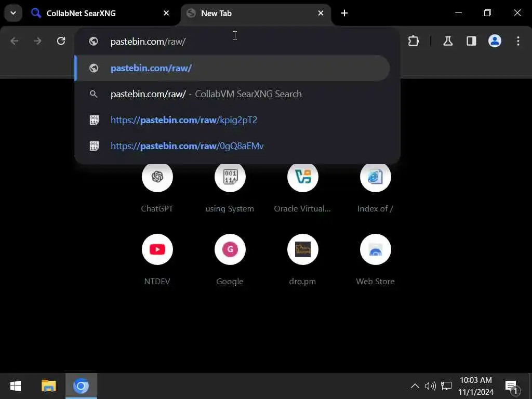This screenshot has width=532, height=399.
Task: Open the notification center icon
Action: pyautogui.click(x=512, y=387)
